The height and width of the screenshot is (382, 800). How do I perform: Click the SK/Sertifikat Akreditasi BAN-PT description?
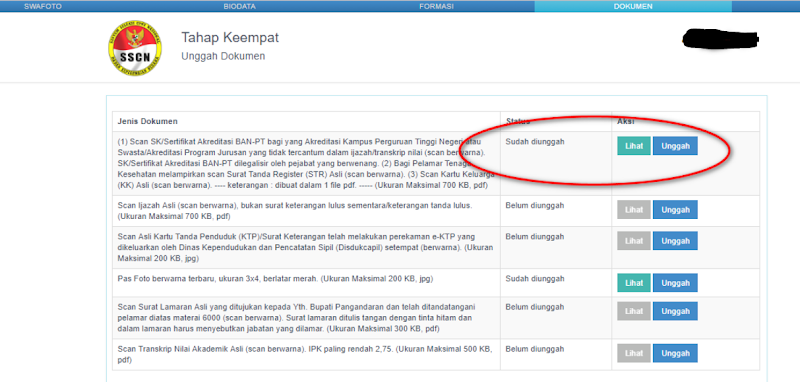(305, 163)
